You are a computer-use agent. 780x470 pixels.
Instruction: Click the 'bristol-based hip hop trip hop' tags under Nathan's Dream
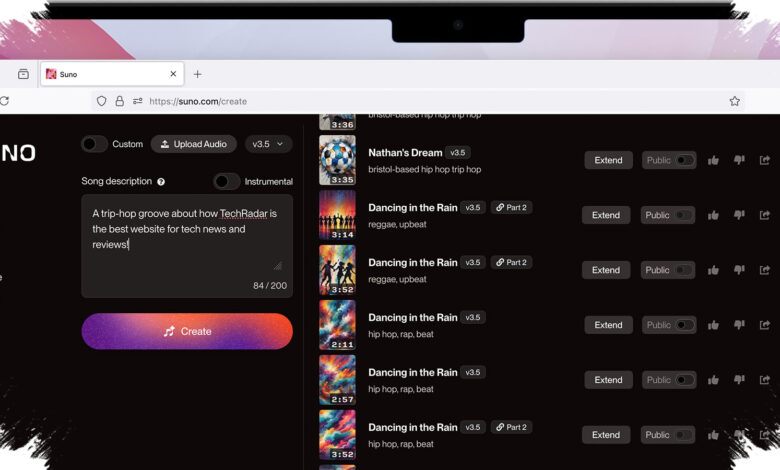(x=425, y=170)
